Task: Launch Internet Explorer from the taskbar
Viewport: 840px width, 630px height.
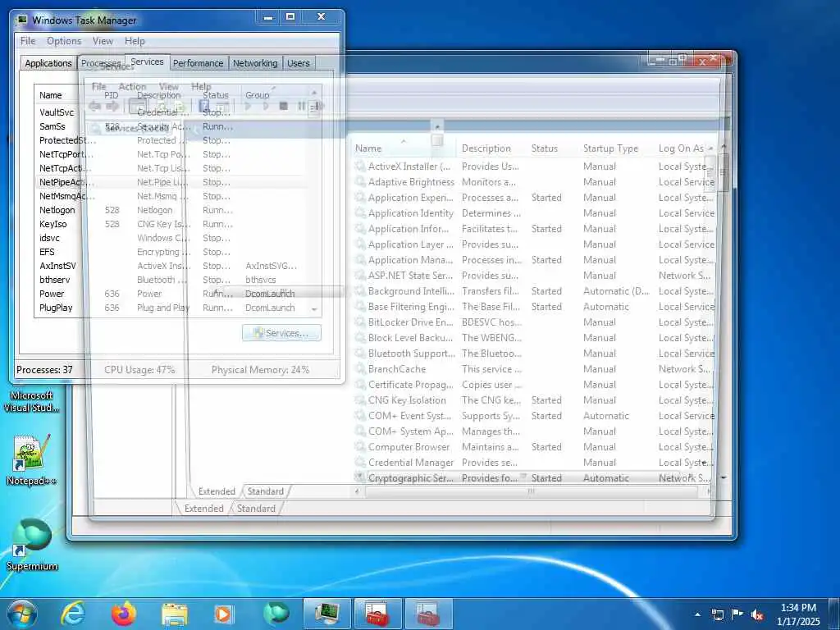Action: pos(73,614)
